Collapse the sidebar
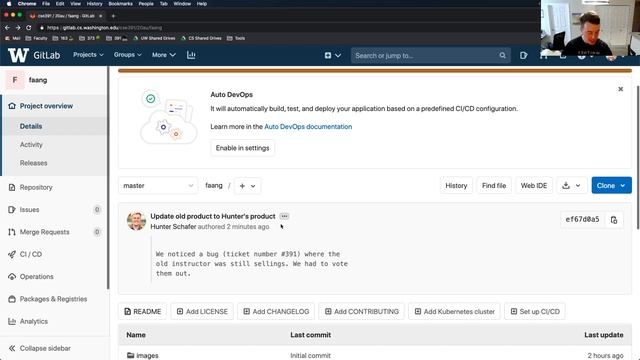The width and height of the screenshot is (640, 360). click(40, 348)
